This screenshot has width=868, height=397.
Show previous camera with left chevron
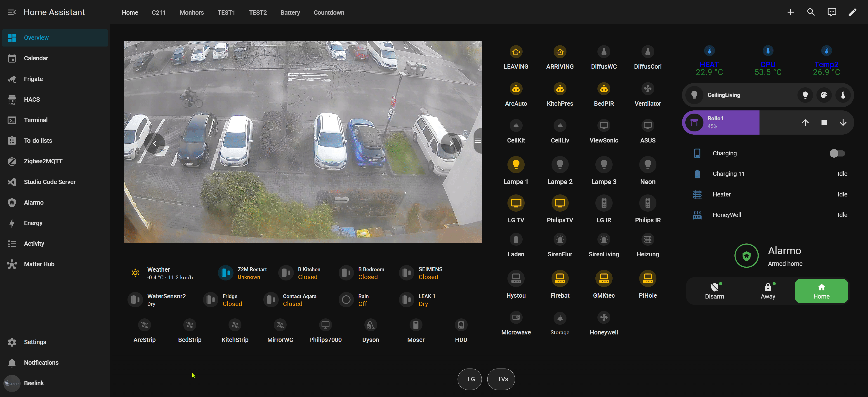click(x=155, y=143)
